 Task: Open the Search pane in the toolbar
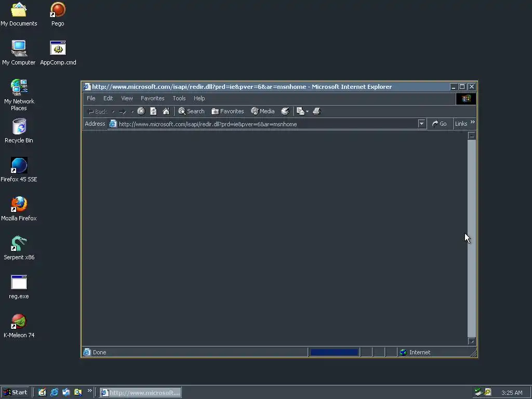tap(191, 111)
